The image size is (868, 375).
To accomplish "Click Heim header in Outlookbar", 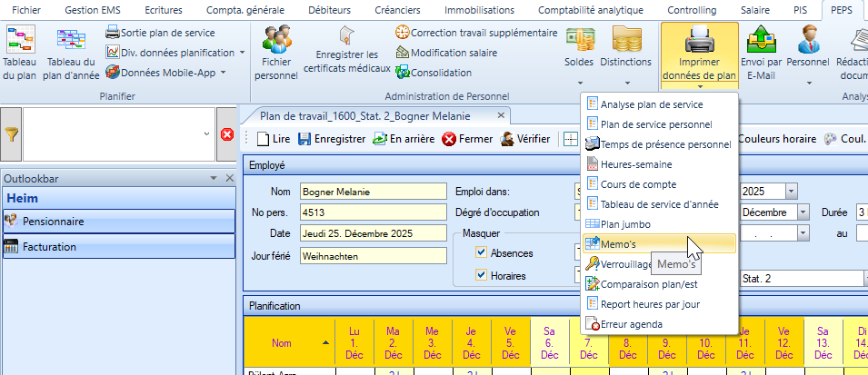I will click(x=119, y=198).
